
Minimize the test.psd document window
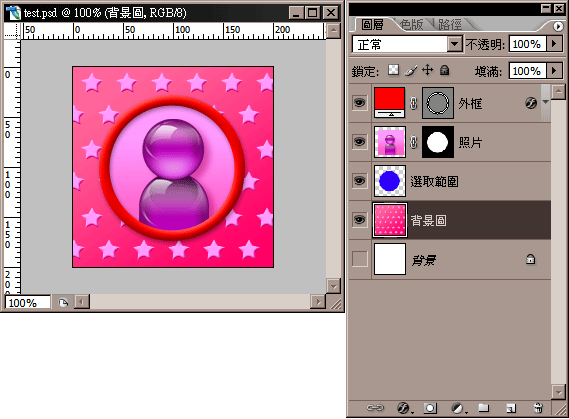pos(296,13)
